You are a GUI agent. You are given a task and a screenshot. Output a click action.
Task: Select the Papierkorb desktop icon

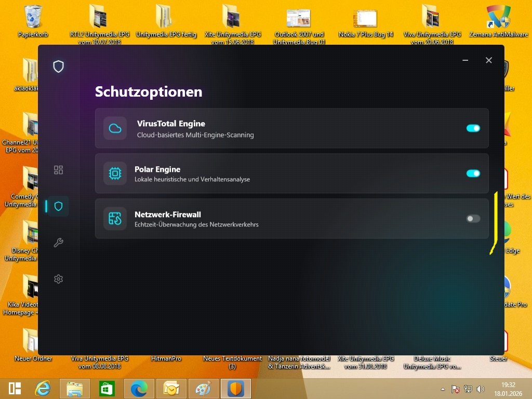tap(33, 21)
